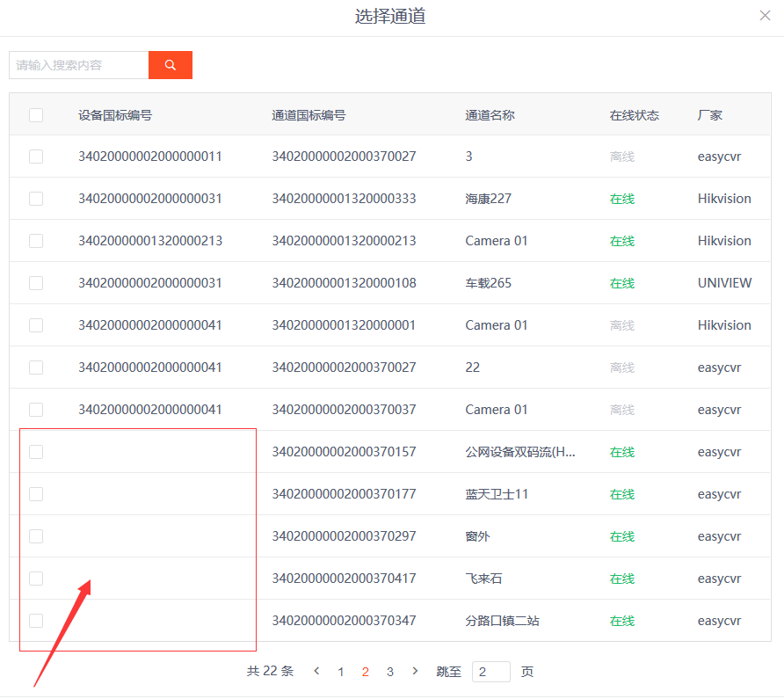
Task: Close the 选择通道 dialog
Action: (x=765, y=16)
